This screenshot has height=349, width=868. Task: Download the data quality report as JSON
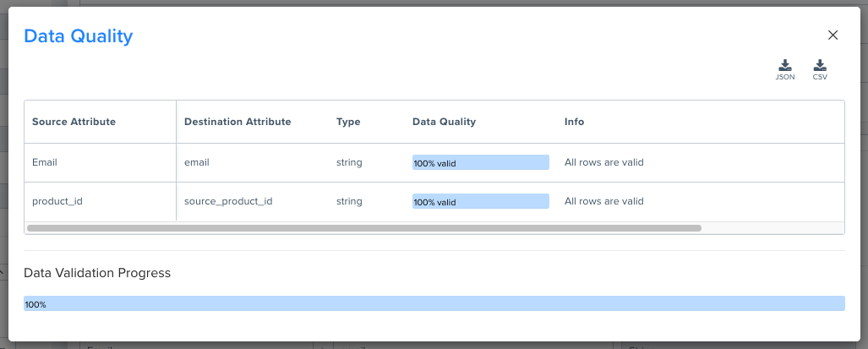(x=785, y=69)
